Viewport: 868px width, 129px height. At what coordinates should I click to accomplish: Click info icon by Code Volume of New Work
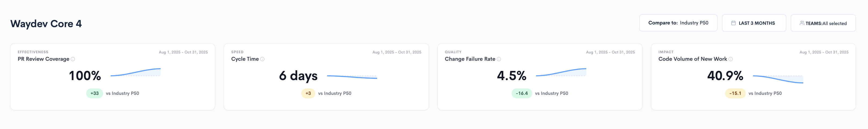point(730,59)
